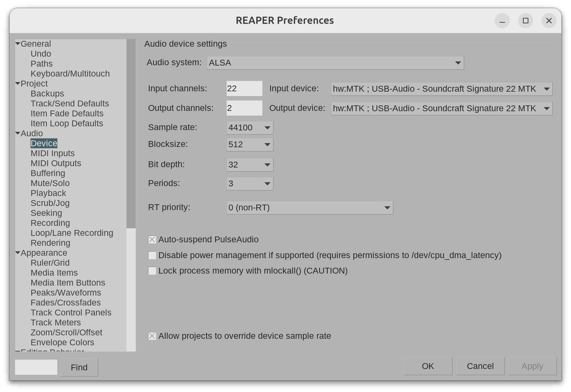Open Keyboard/Multitouch preferences page
The width and height of the screenshot is (571, 392).
click(x=70, y=74)
